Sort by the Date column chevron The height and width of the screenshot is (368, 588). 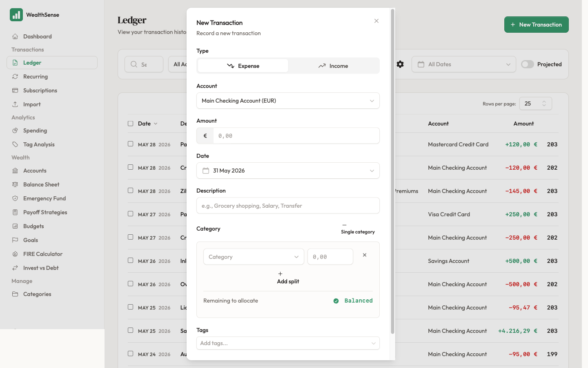156,123
